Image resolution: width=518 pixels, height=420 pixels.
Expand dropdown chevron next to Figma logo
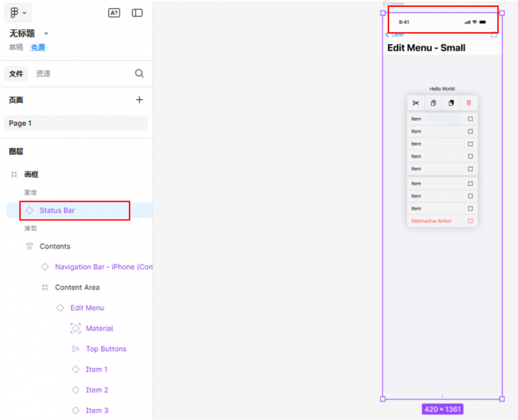pyautogui.click(x=24, y=13)
